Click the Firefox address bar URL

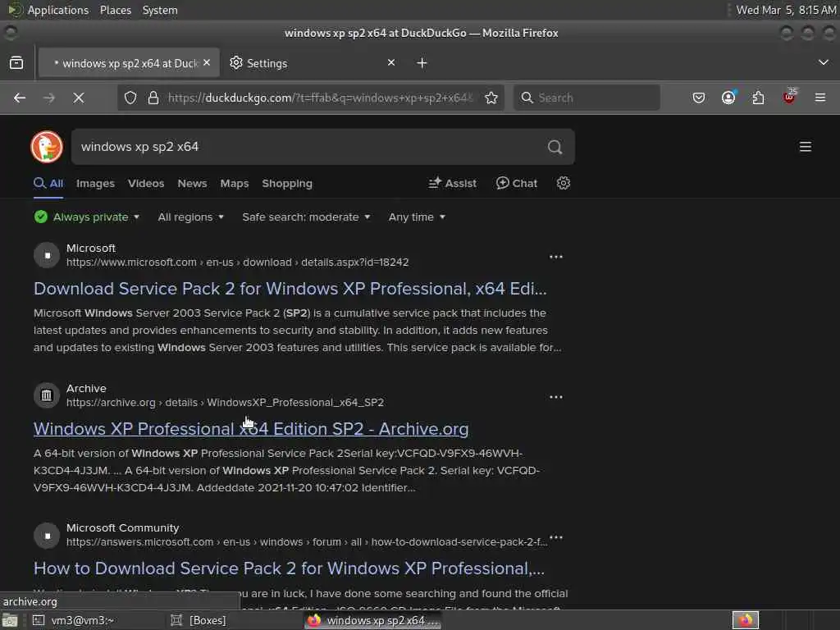coord(321,98)
